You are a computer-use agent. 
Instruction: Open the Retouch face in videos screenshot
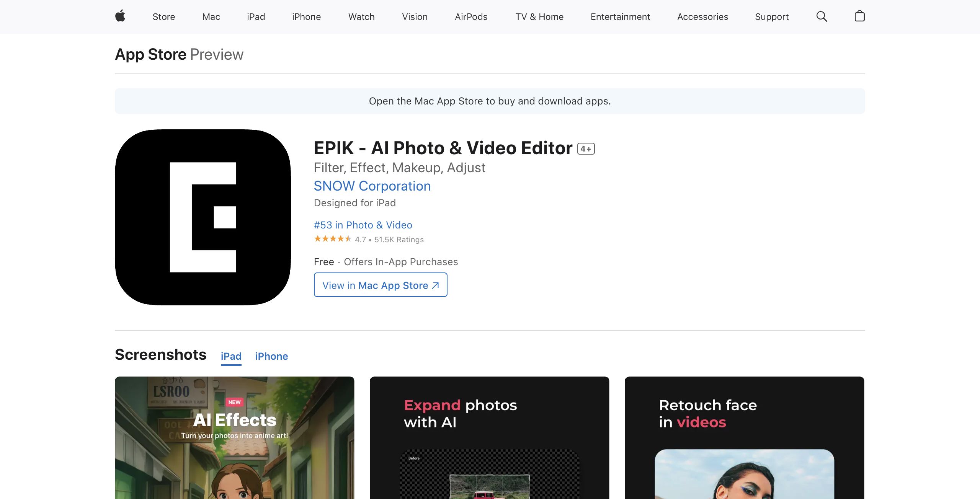(x=744, y=437)
